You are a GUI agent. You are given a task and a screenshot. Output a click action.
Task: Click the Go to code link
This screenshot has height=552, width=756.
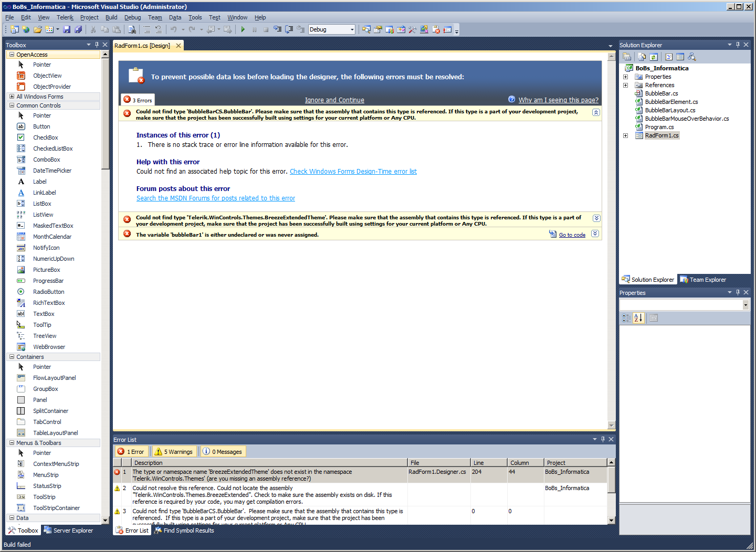tap(572, 235)
